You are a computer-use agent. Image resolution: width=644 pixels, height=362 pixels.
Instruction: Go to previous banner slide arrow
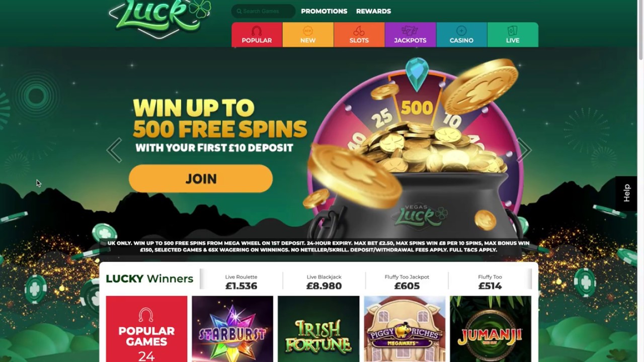114,150
